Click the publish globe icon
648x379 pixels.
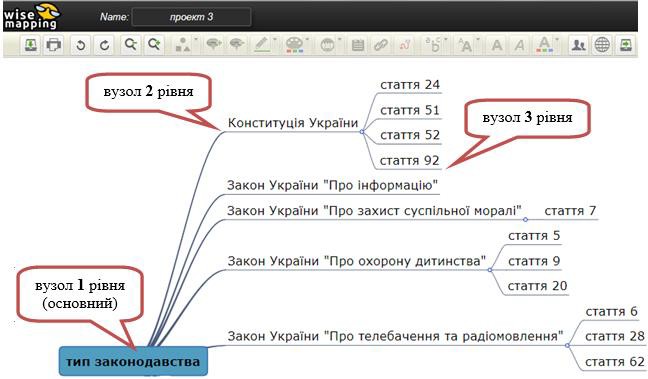click(x=602, y=45)
